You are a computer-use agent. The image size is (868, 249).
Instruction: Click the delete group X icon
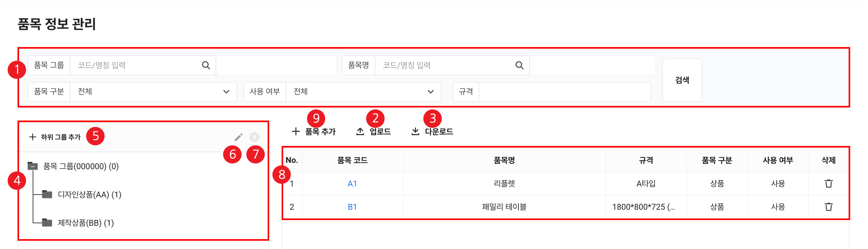point(254,137)
